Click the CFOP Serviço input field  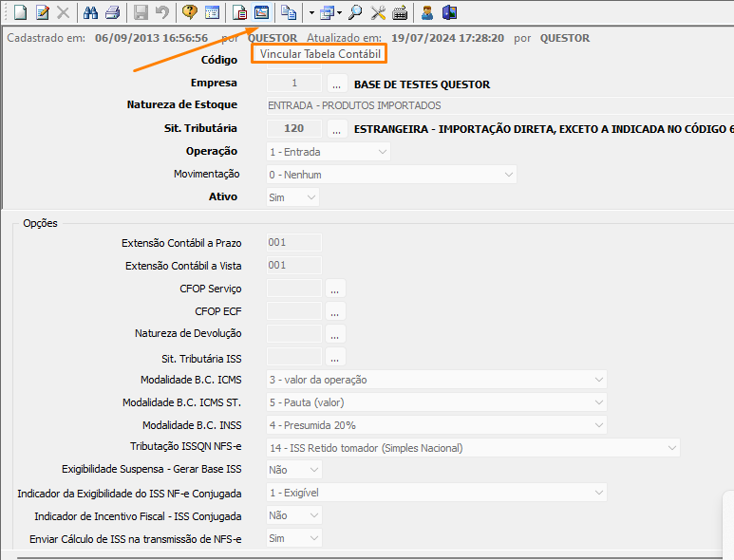pyautogui.click(x=294, y=289)
